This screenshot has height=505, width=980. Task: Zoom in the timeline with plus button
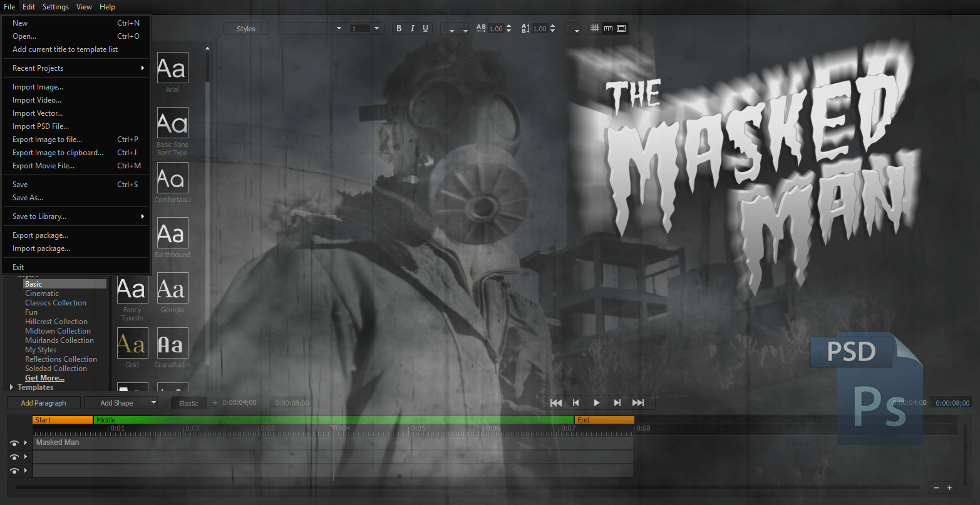[x=949, y=487]
